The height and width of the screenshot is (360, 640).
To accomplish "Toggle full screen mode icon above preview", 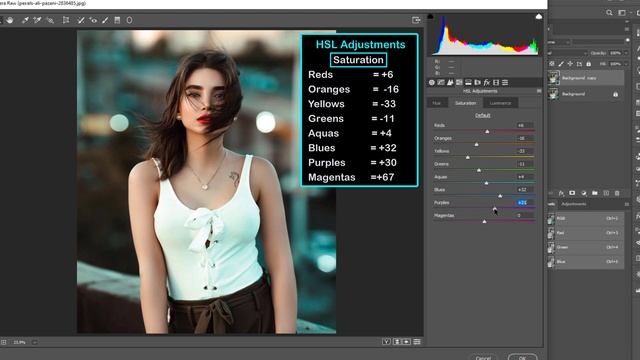I will coord(416,20).
